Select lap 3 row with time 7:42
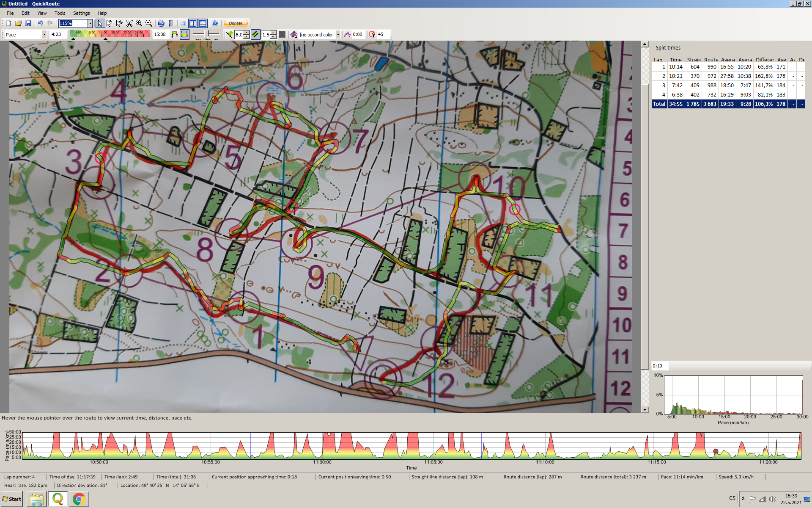Image resolution: width=812 pixels, height=508 pixels. (728, 86)
